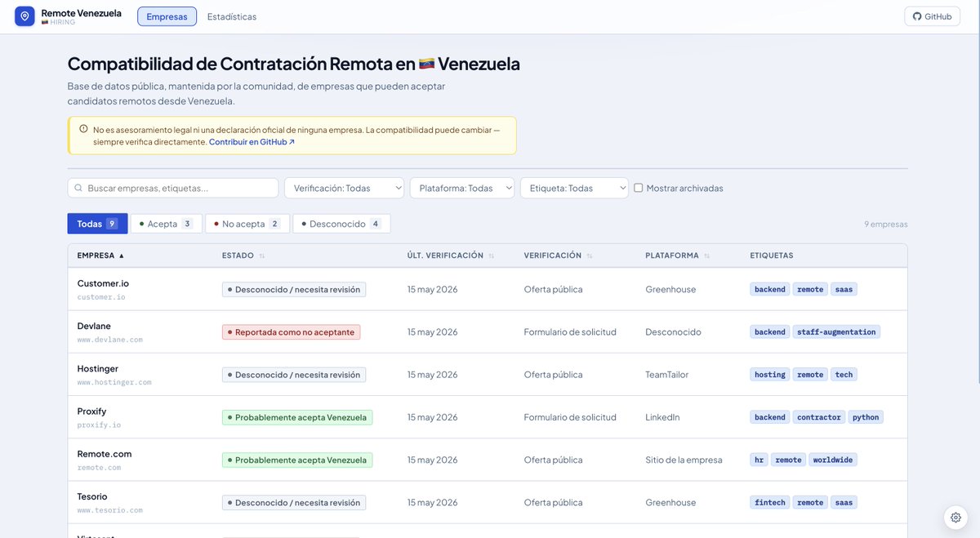Open the Customer.io company row name

pyautogui.click(x=103, y=283)
